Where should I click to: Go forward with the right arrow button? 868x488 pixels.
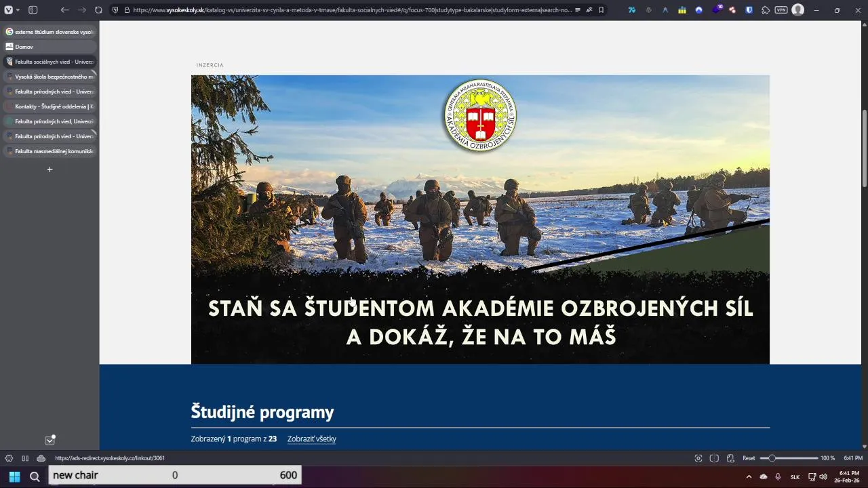click(81, 10)
